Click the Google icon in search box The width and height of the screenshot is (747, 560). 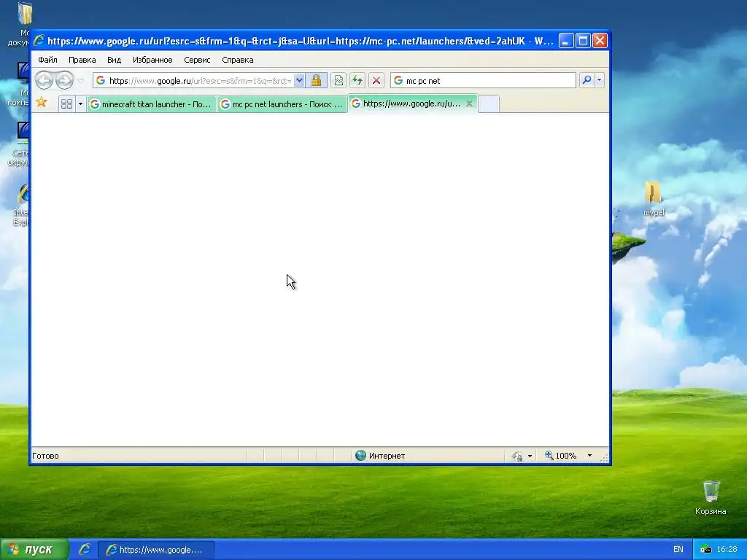pos(398,80)
